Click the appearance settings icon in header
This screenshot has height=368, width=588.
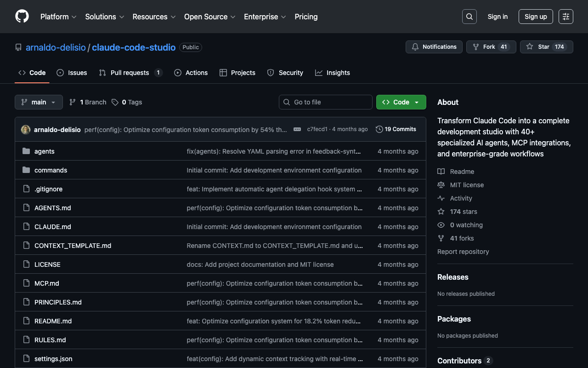coord(565,17)
